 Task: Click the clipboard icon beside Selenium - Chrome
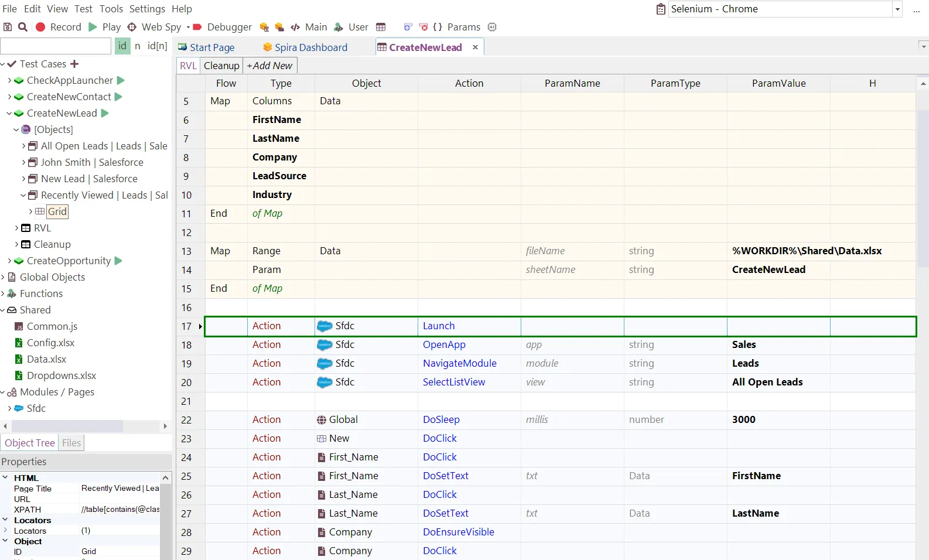tap(661, 9)
